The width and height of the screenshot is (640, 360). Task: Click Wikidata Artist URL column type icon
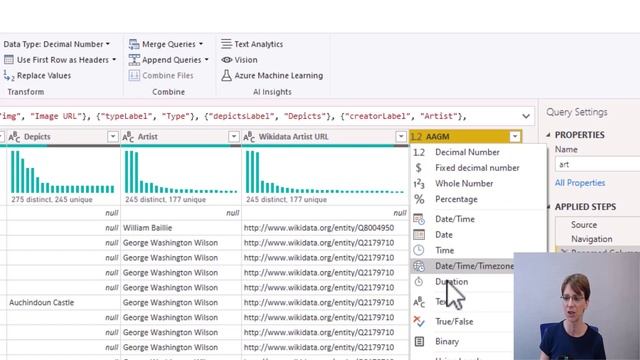pyautogui.click(x=249, y=137)
